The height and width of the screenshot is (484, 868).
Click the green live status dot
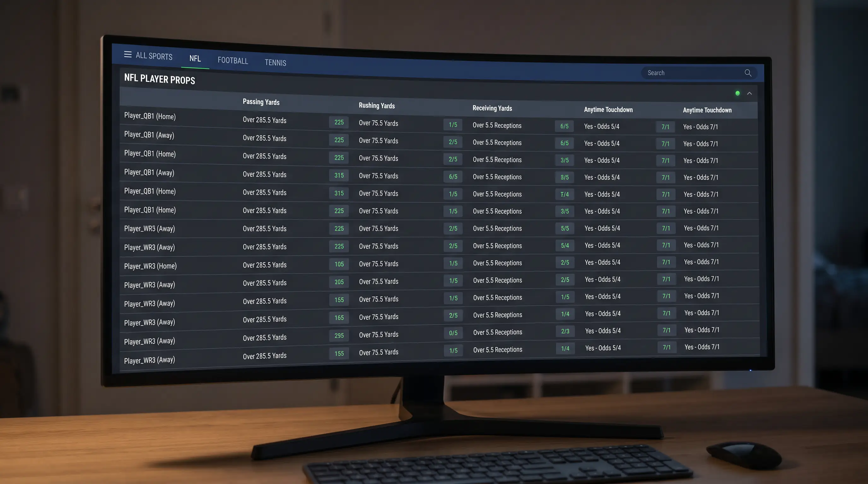738,93
